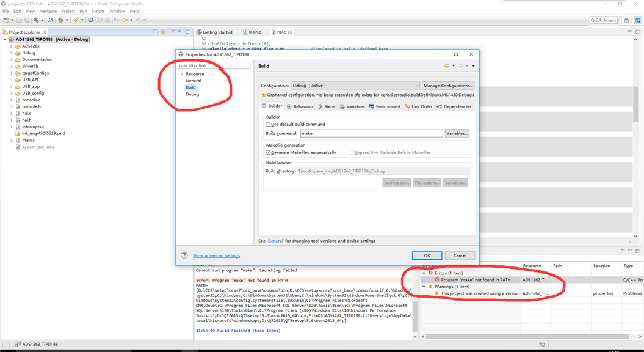Viewport: 644px width, 352px height.
Task: Click Variables button beside build command
Action: coord(457,133)
